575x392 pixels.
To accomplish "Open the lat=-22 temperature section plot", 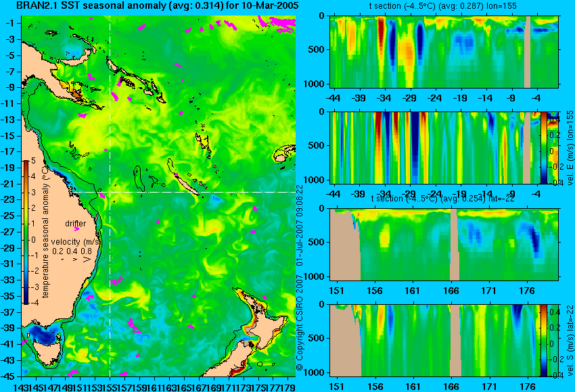I will (x=444, y=245).
